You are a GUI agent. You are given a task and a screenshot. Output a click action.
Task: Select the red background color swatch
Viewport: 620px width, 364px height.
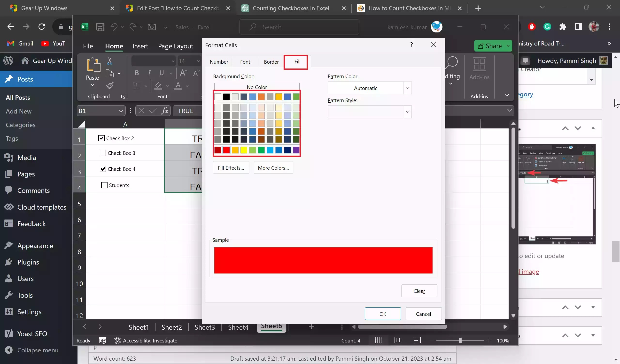coord(226,150)
